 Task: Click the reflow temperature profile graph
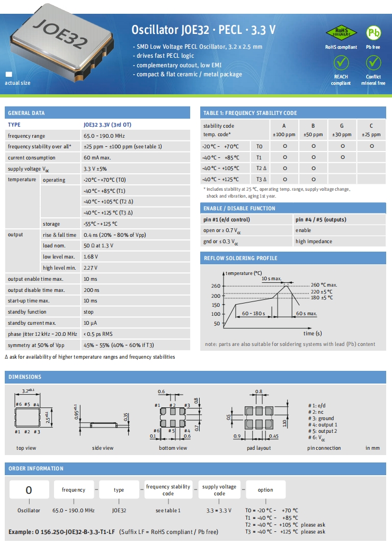[x=270, y=302]
